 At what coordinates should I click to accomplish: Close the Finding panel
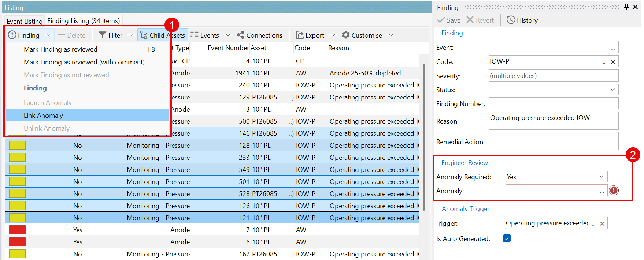[636, 7]
